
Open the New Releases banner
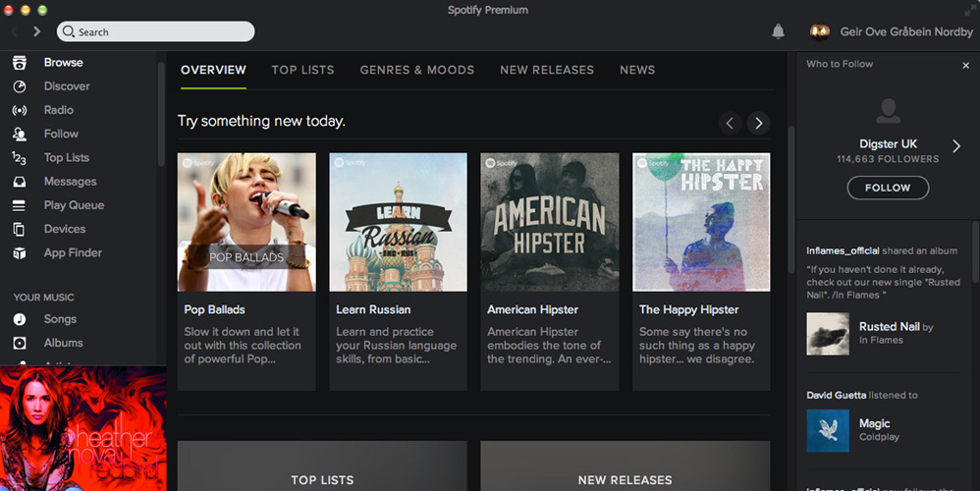click(x=625, y=466)
